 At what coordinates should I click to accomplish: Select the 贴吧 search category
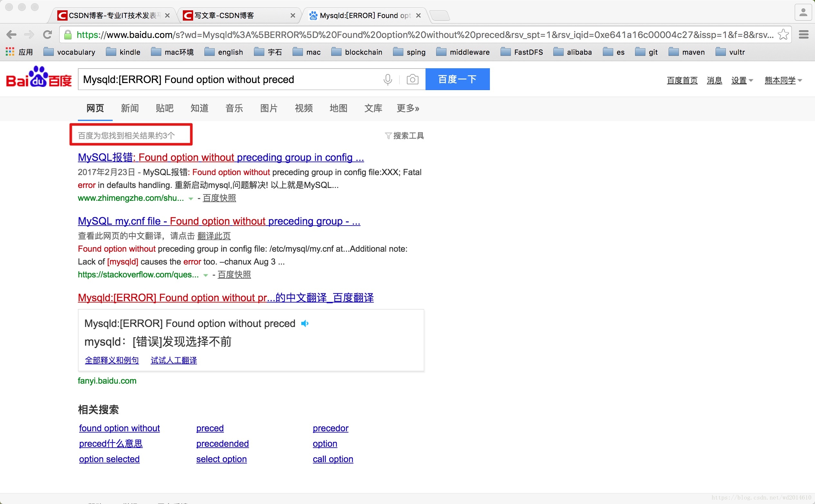[164, 108]
